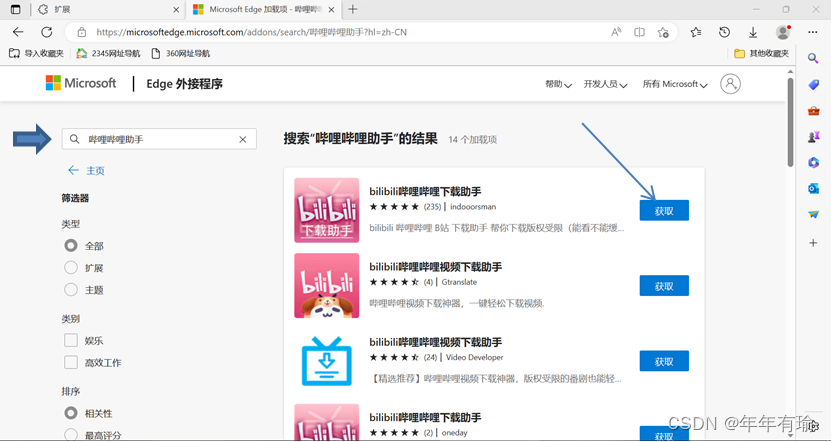
Task: Open sidebar tools briefcase icon
Action: (x=813, y=111)
